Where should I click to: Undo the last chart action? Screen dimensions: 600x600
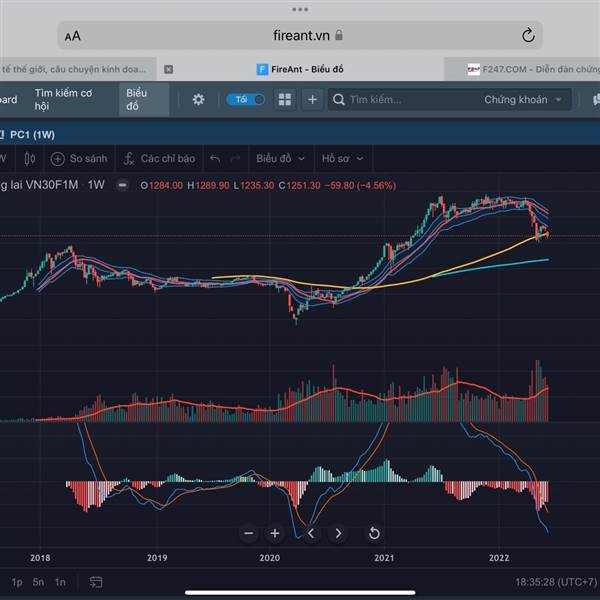pos(215,158)
